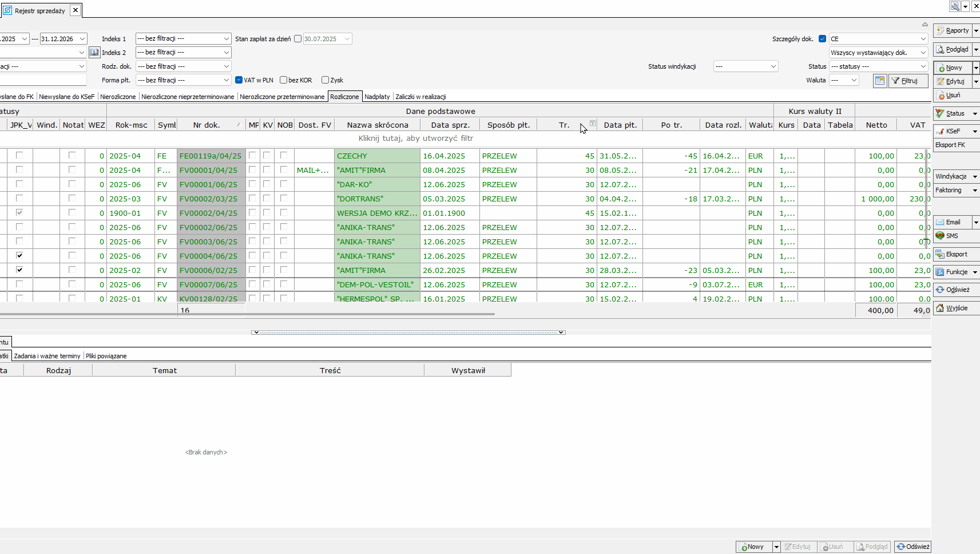Screen dimensions: 980x554
Task: Click the Raporty reports button
Action: tap(953, 31)
